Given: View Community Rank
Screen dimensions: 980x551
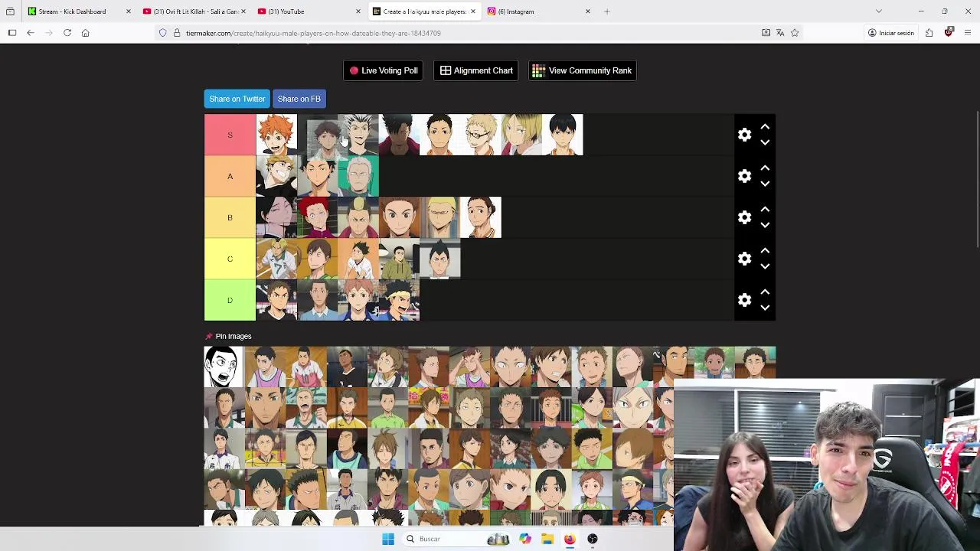Looking at the screenshot, I should 582,70.
